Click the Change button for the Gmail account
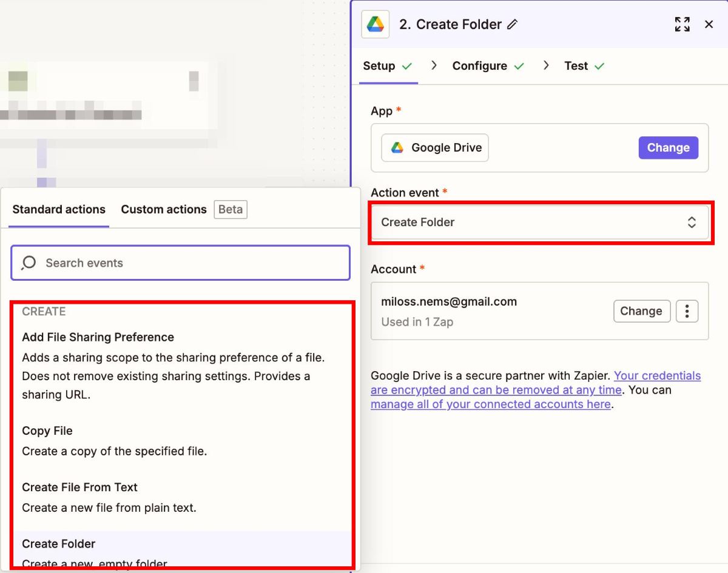This screenshot has height=573, width=728. (x=641, y=311)
